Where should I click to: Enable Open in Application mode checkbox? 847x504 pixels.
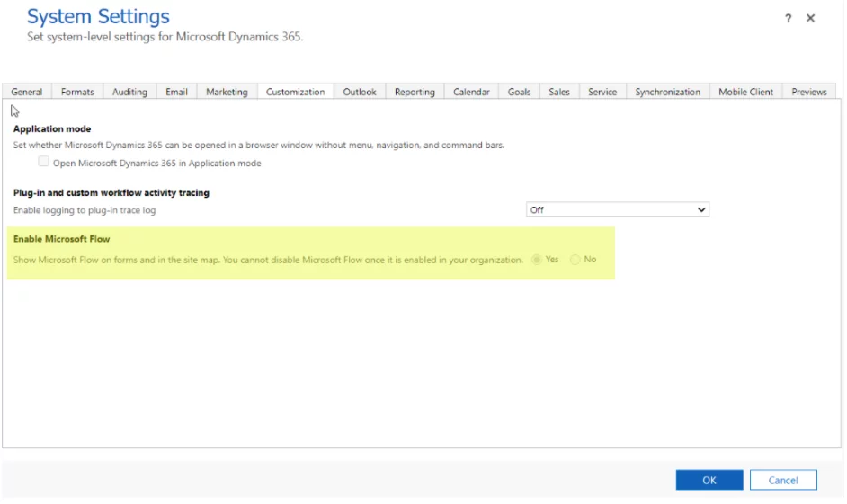click(x=43, y=162)
